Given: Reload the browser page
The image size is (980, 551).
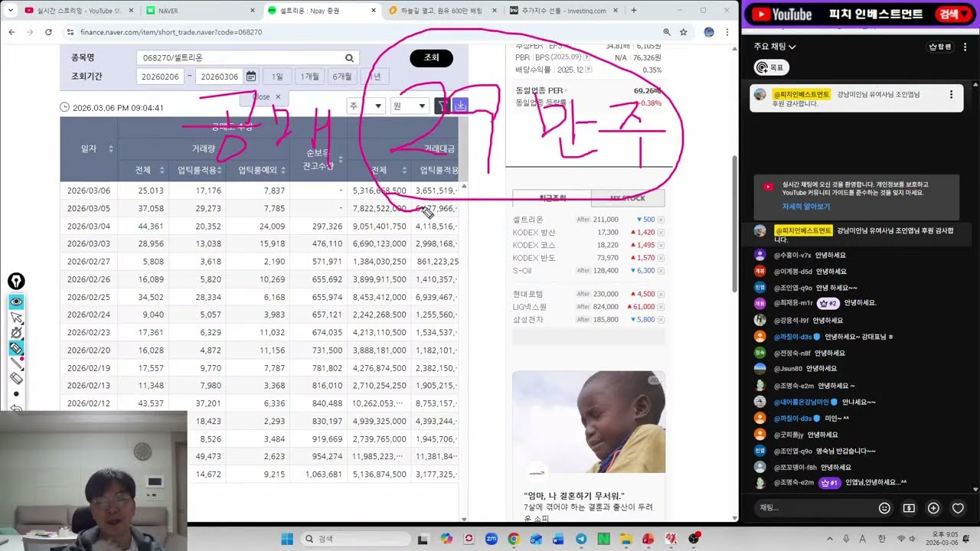Looking at the screenshot, I should pyautogui.click(x=48, y=32).
